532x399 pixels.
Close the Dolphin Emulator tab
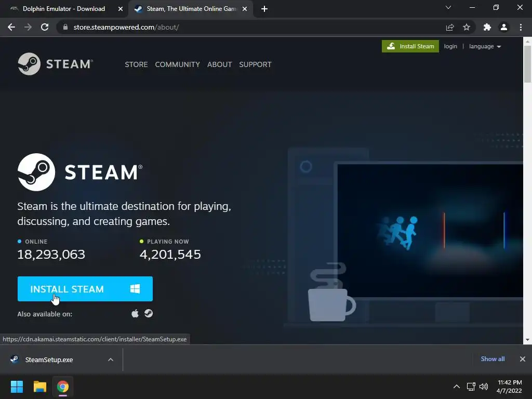pos(121,9)
